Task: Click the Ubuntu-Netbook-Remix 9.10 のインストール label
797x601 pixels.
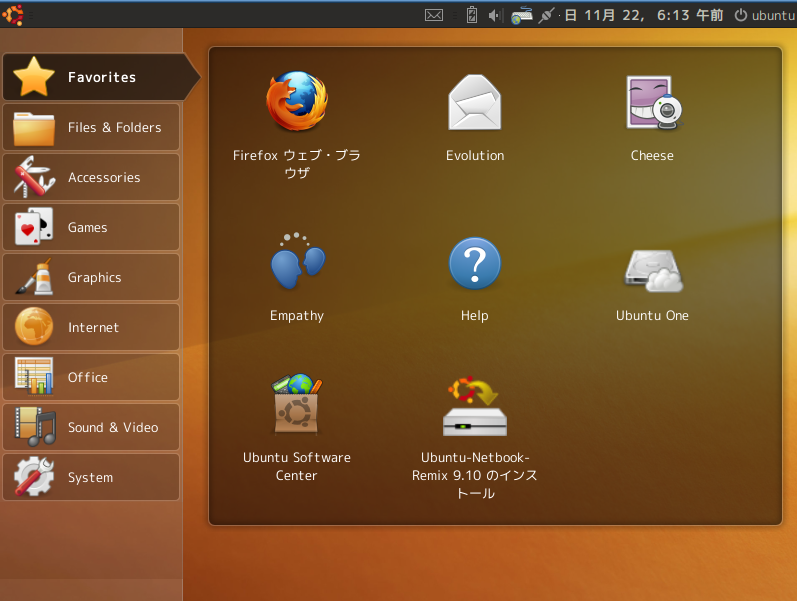Action: (x=475, y=475)
